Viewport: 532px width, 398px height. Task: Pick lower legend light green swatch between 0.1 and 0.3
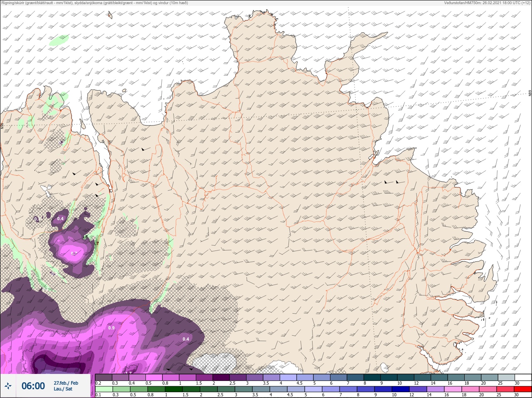click(104, 389)
